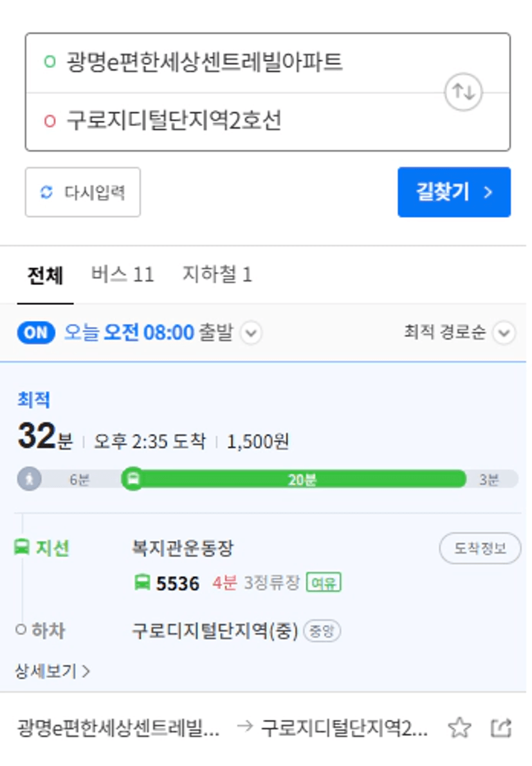Select the red destination marker circle
Image resolution: width=532 pixels, height=766 pixels.
(x=50, y=121)
